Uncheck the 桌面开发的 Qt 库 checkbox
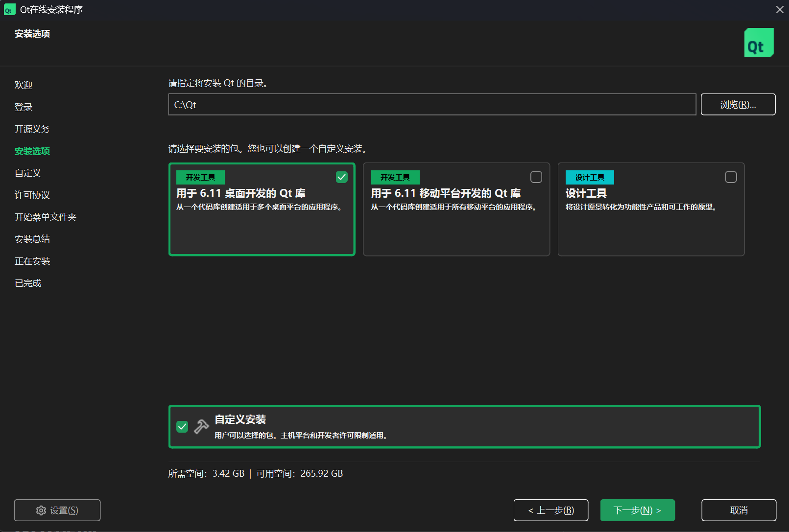Screen dimensions: 789x532 pos(342,177)
